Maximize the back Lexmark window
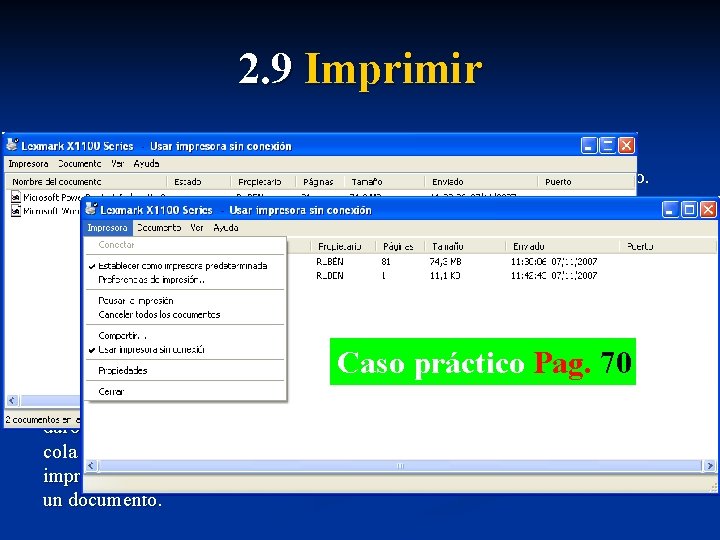This screenshot has height=540, width=720. point(608,146)
